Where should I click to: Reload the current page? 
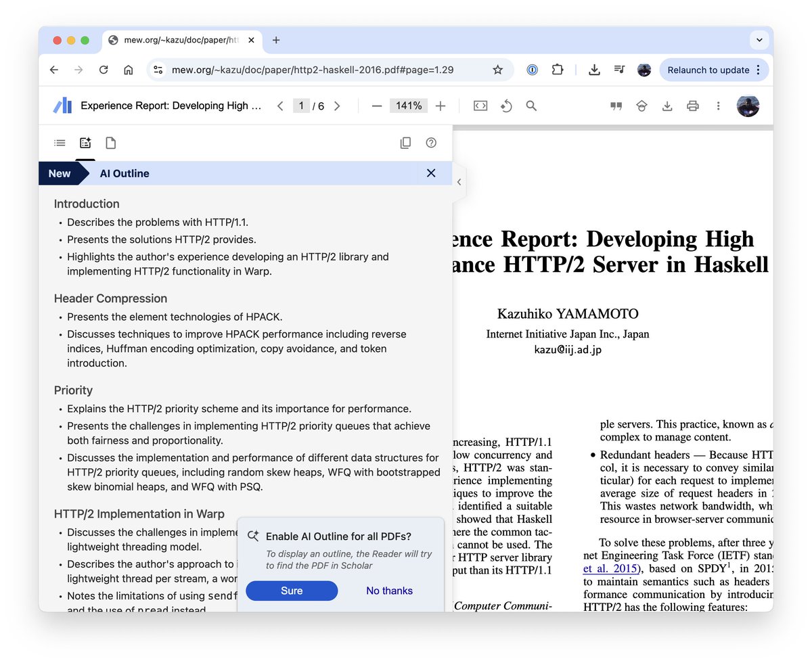pos(104,70)
